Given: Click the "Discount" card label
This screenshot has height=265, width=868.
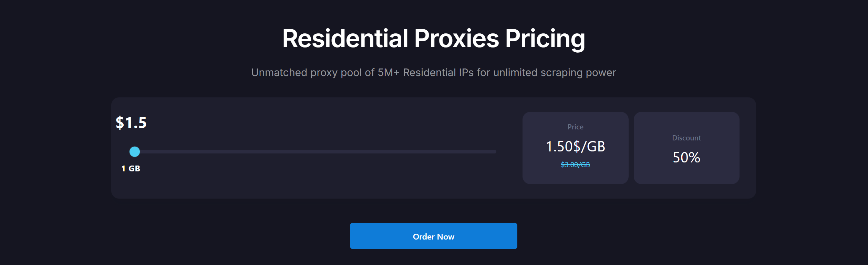Looking at the screenshot, I should pyautogui.click(x=686, y=138).
